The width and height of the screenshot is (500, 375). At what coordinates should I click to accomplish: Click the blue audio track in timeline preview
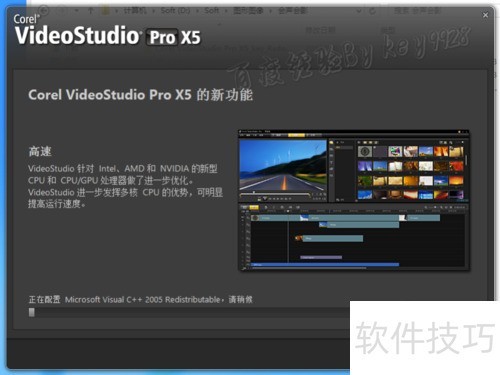coord(325,265)
